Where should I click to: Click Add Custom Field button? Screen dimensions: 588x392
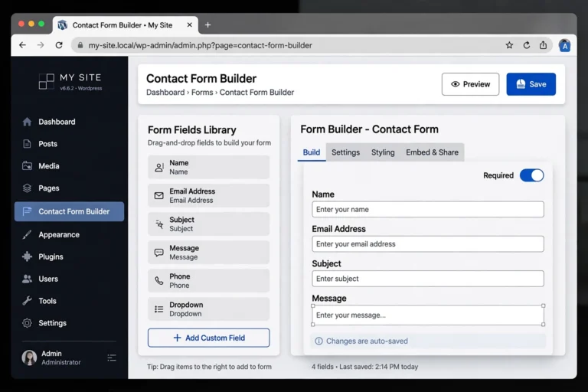(208, 338)
